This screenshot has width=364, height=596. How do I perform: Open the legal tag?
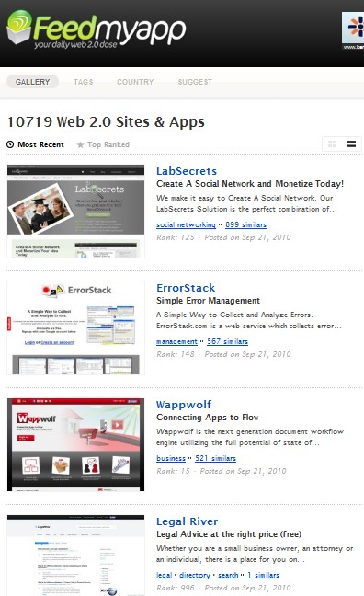(165, 575)
